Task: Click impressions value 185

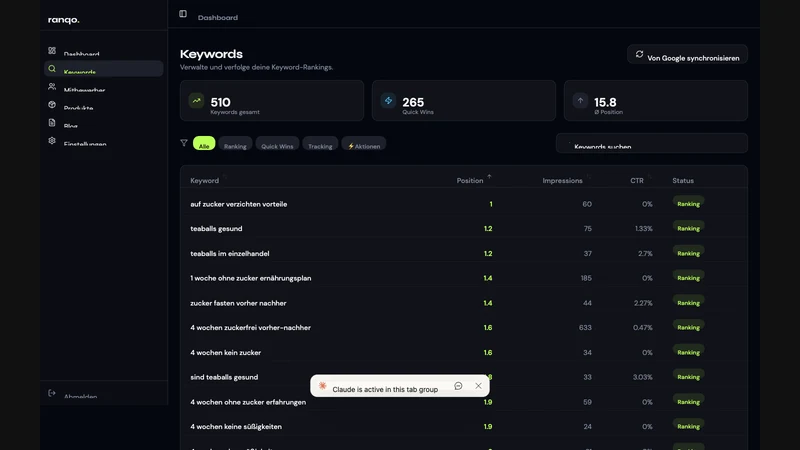Action: point(586,278)
